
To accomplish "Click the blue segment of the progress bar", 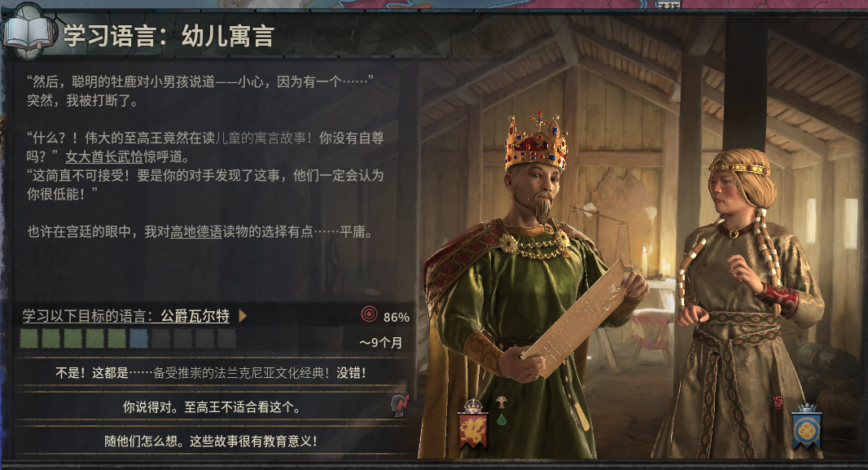I will (138, 338).
